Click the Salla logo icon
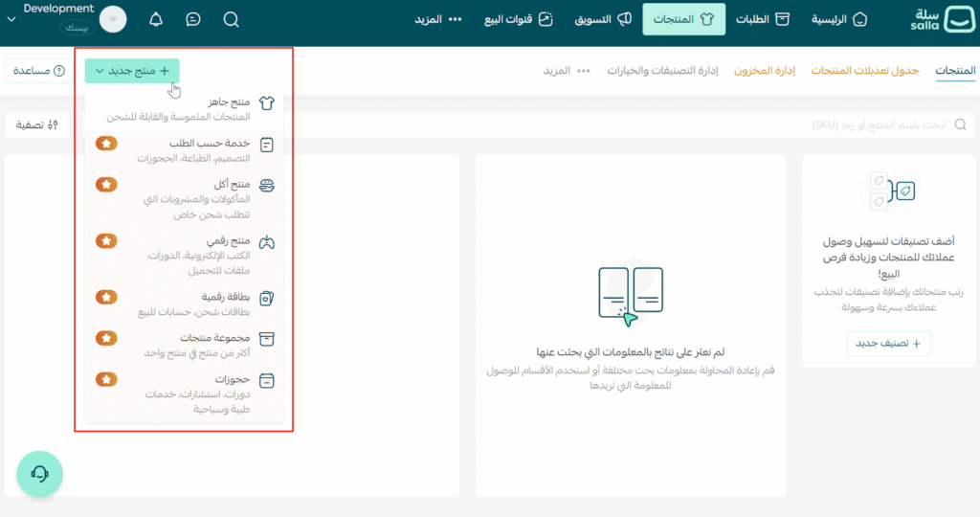This screenshot has width=980, height=517. pos(957,19)
